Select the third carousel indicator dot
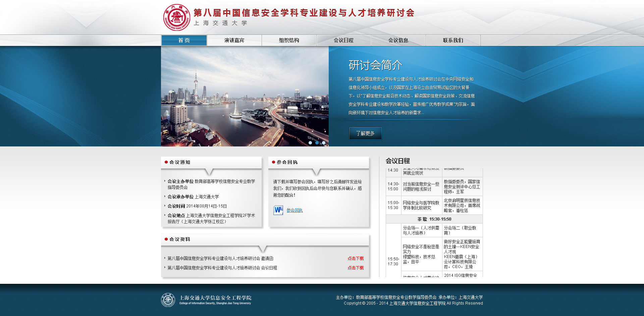This screenshot has height=316, width=644. coord(323,142)
